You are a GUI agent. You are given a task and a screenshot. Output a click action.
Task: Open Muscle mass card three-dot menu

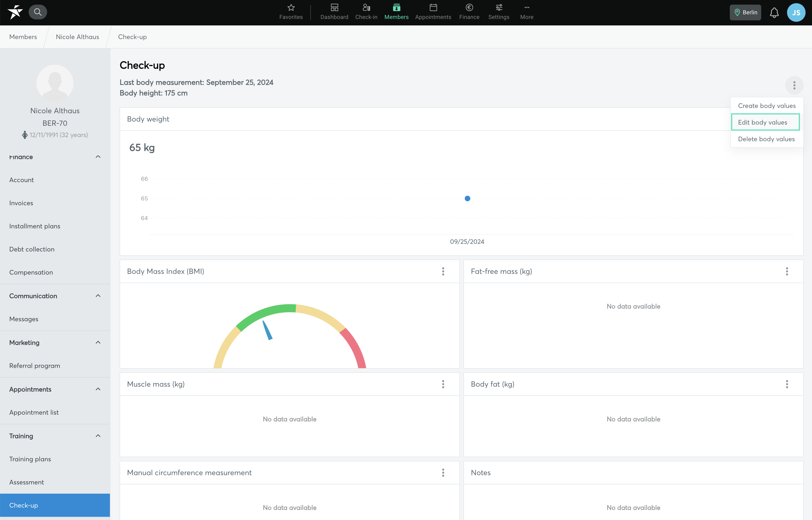(x=443, y=384)
